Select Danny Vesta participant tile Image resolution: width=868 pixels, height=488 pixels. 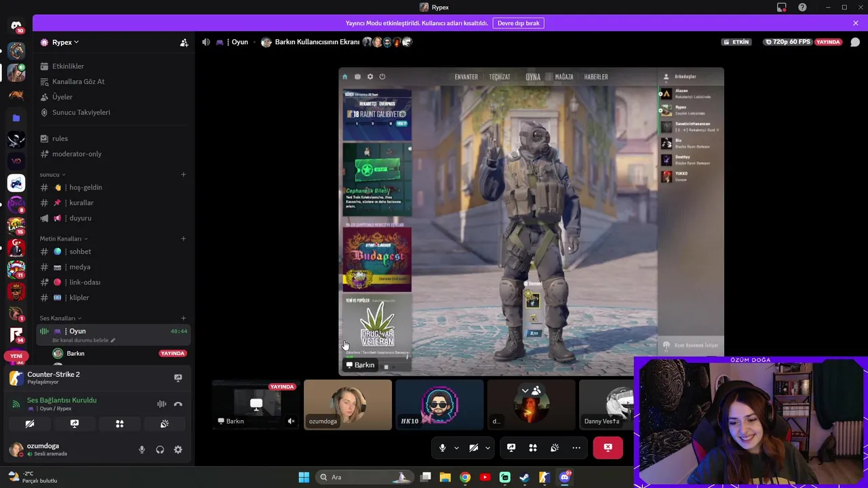[607, 405]
